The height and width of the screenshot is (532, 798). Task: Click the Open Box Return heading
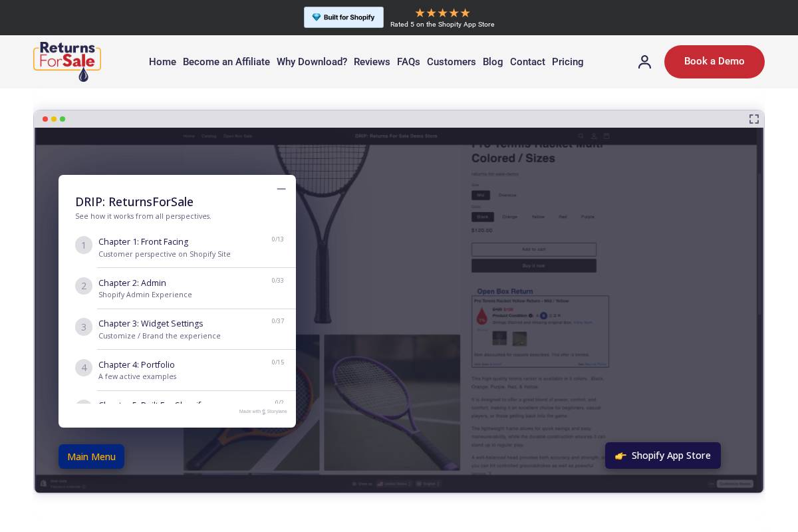(x=505, y=291)
